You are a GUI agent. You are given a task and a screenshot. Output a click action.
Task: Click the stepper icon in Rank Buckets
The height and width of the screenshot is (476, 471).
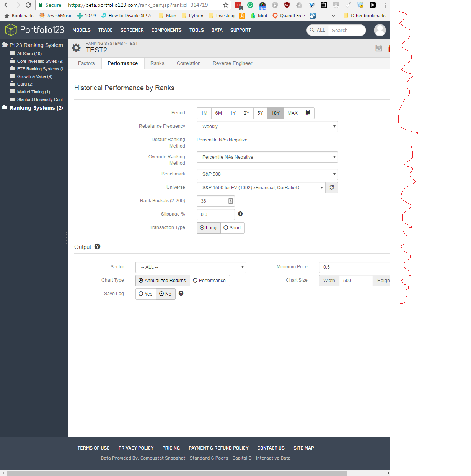[231, 201]
